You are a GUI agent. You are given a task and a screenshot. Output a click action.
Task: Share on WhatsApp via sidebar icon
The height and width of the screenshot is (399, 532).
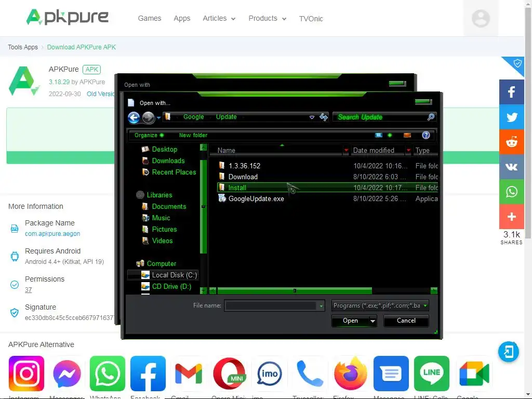coord(512,192)
